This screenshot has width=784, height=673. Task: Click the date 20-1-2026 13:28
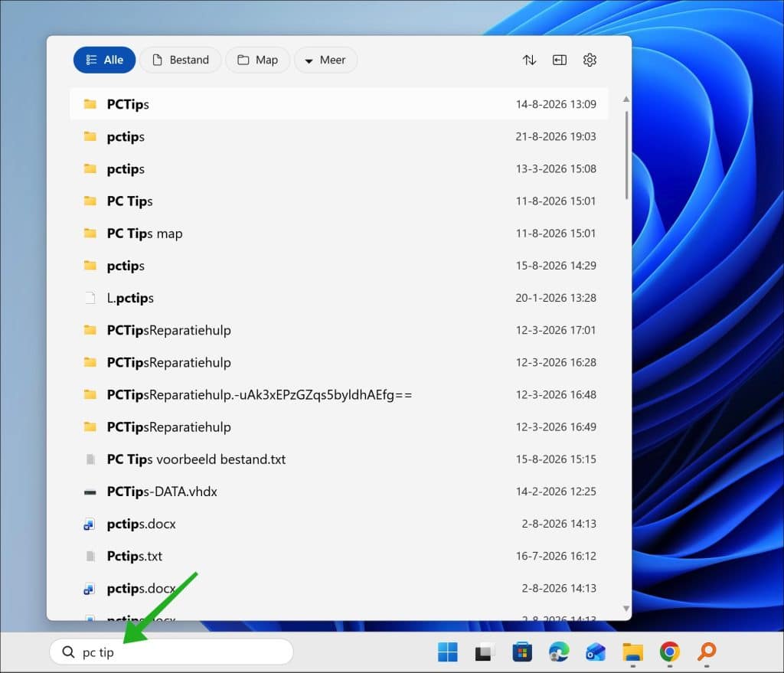556,298
